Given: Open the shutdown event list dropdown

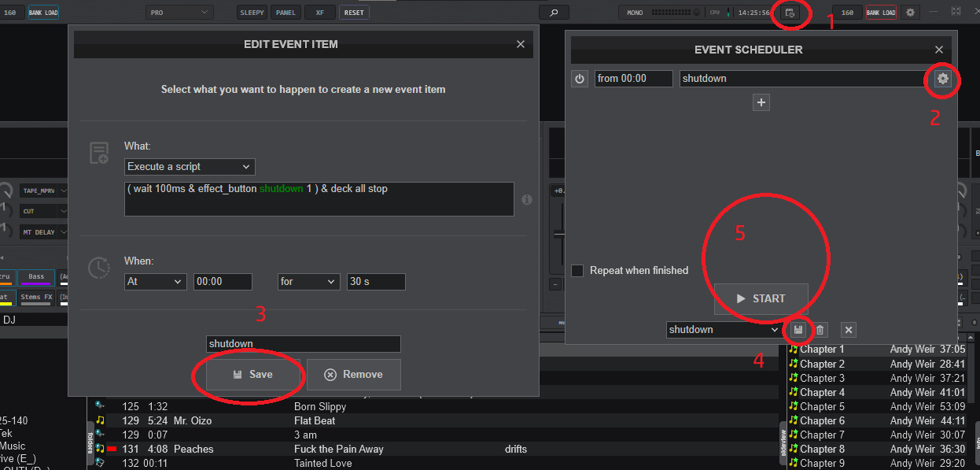Looking at the screenshot, I should [724, 330].
